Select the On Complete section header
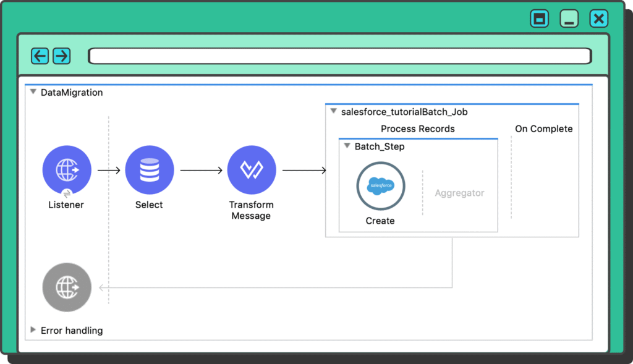The width and height of the screenshot is (633, 364). coord(543,129)
